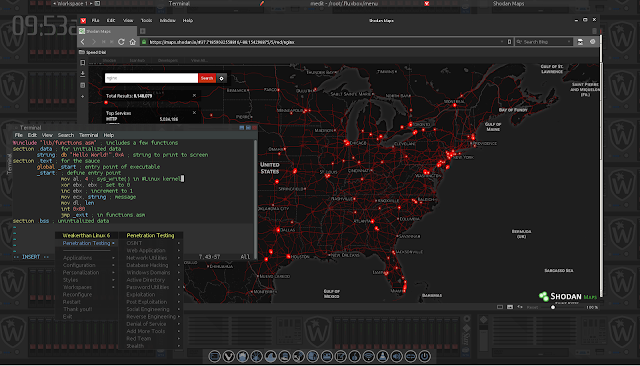This screenshot has height=366, width=640.
Task: Toggle image loading in status bar
Action: point(510,307)
